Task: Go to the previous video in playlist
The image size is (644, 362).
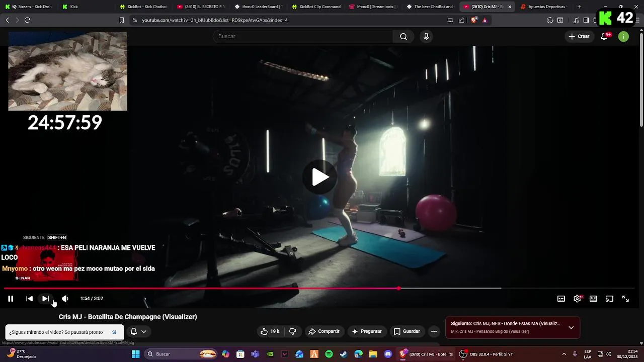Action: pyautogui.click(x=29, y=299)
